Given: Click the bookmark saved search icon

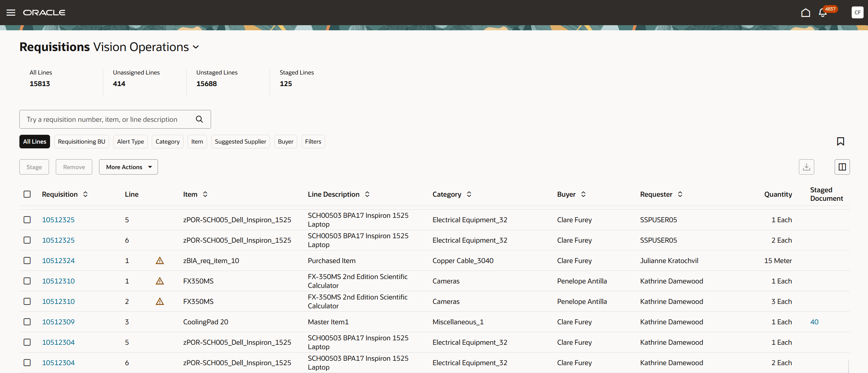Looking at the screenshot, I should pos(840,141).
